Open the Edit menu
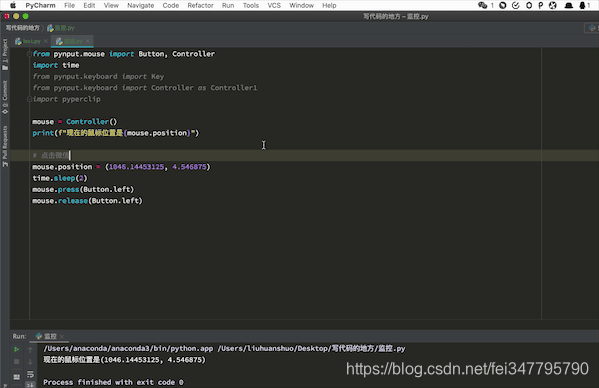The width and height of the screenshot is (599, 388). [x=89, y=5]
